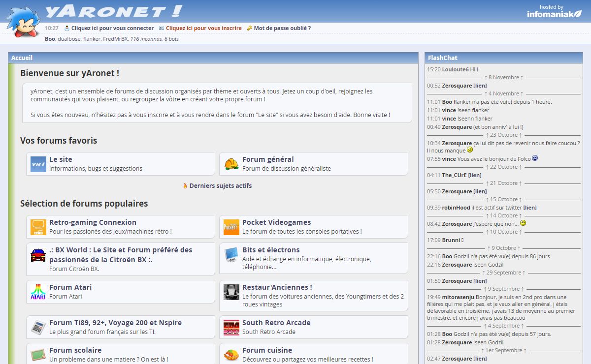Click the Le site YN icon
The height and width of the screenshot is (364, 591).
click(x=38, y=164)
